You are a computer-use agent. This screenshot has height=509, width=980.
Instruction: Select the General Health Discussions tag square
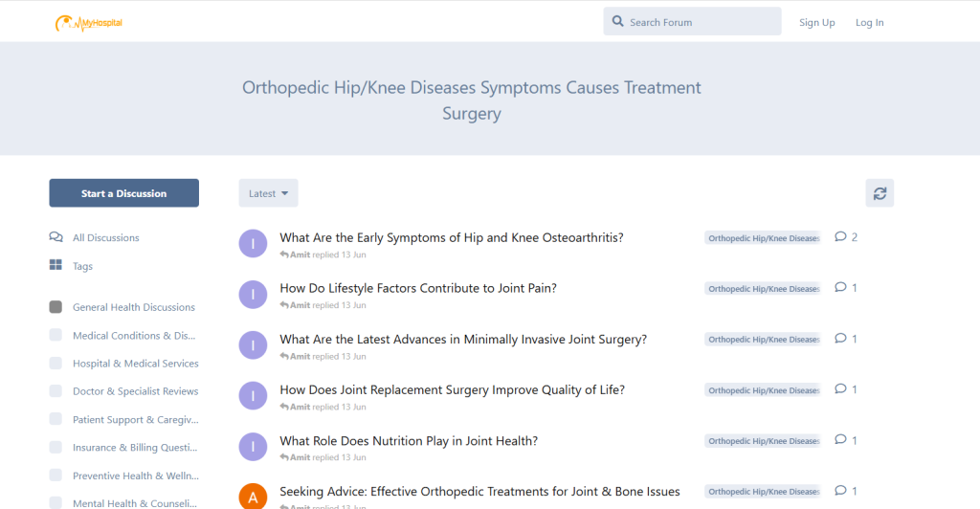click(56, 307)
